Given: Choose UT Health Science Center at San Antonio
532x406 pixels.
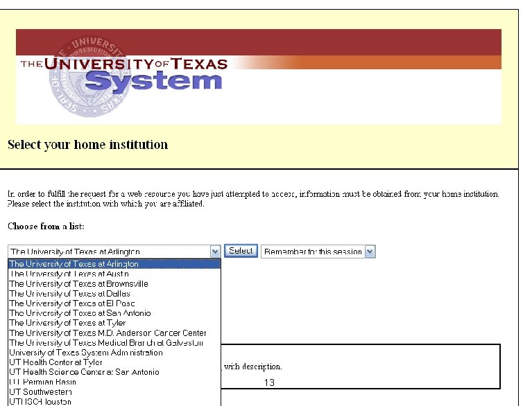Looking at the screenshot, I should [114, 372].
